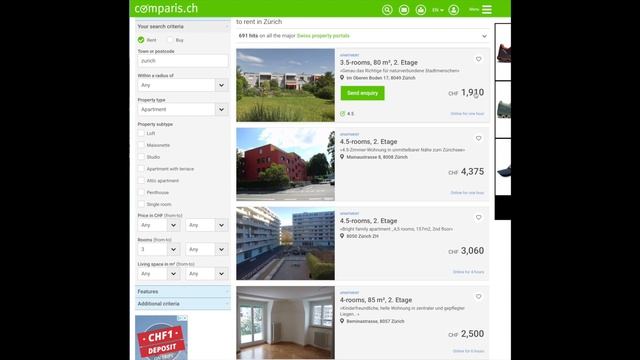Click the Send enquiry button
640x360 pixels.
point(362,93)
